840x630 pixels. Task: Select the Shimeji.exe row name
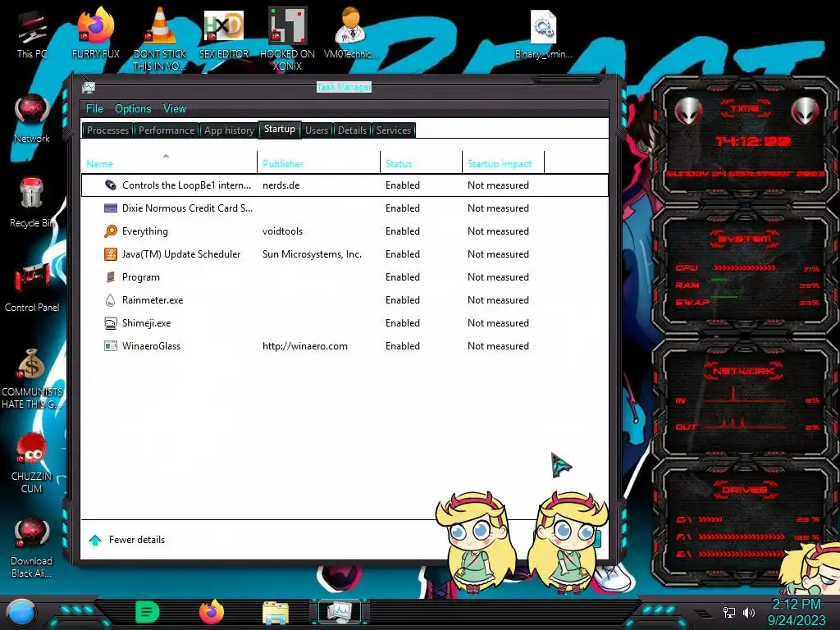click(146, 323)
